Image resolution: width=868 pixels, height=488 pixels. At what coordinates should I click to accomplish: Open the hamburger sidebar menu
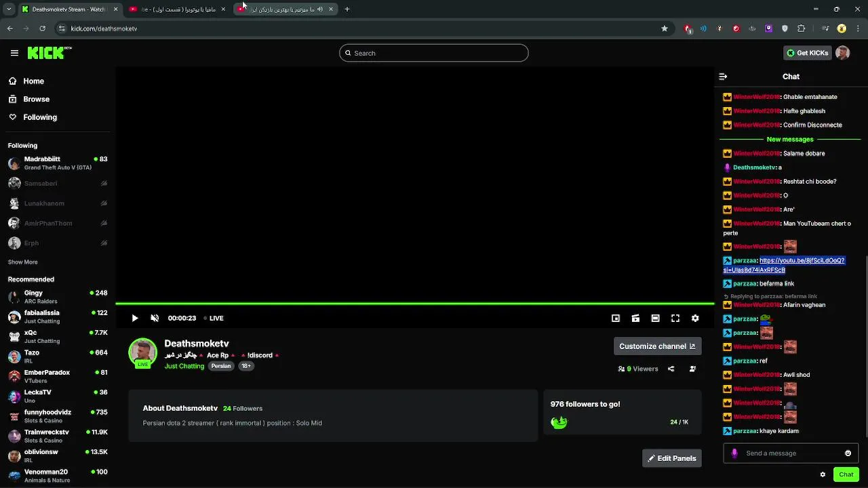pyautogui.click(x=14, y=53)
